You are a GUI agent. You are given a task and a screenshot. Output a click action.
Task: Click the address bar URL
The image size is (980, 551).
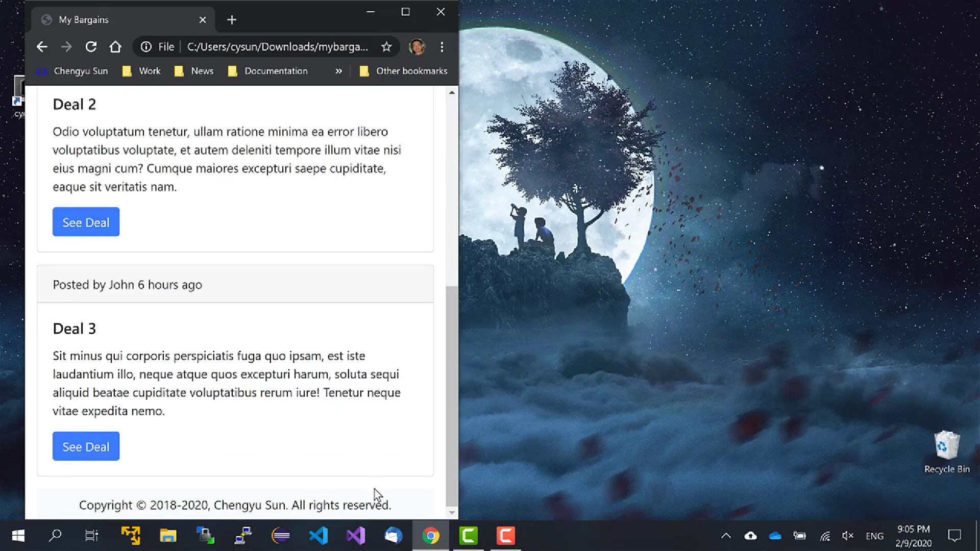[277, 47]
